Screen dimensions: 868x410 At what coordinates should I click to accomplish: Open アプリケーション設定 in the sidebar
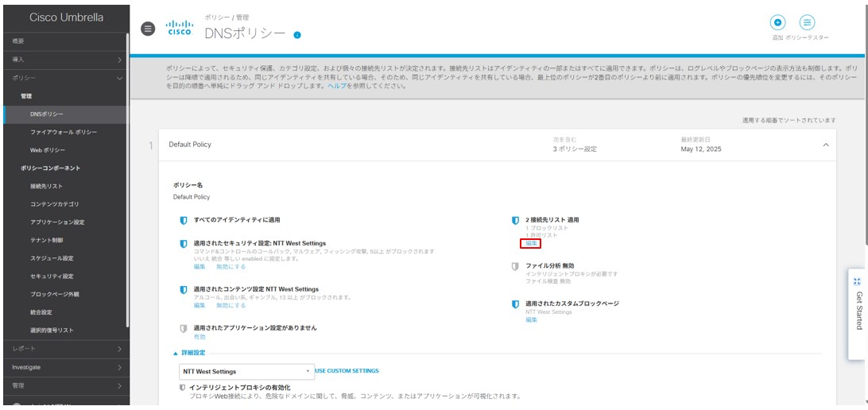[x=57, y=222]
